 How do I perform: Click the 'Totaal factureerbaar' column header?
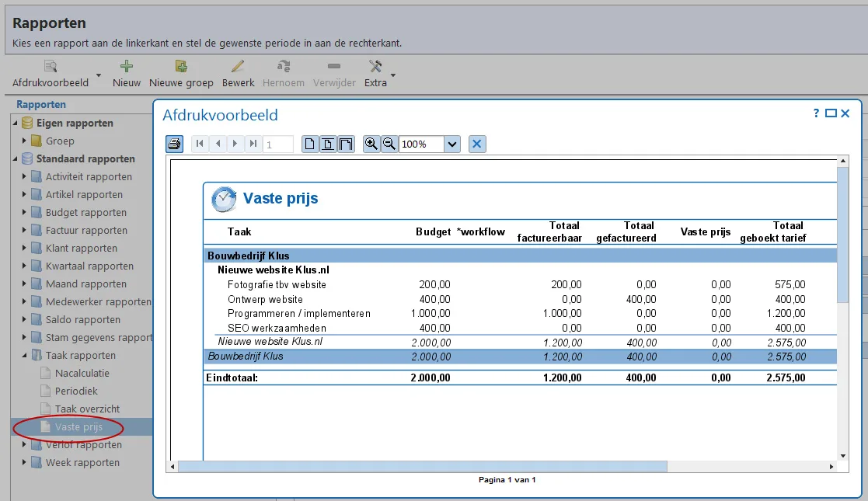tap(549, 231)
